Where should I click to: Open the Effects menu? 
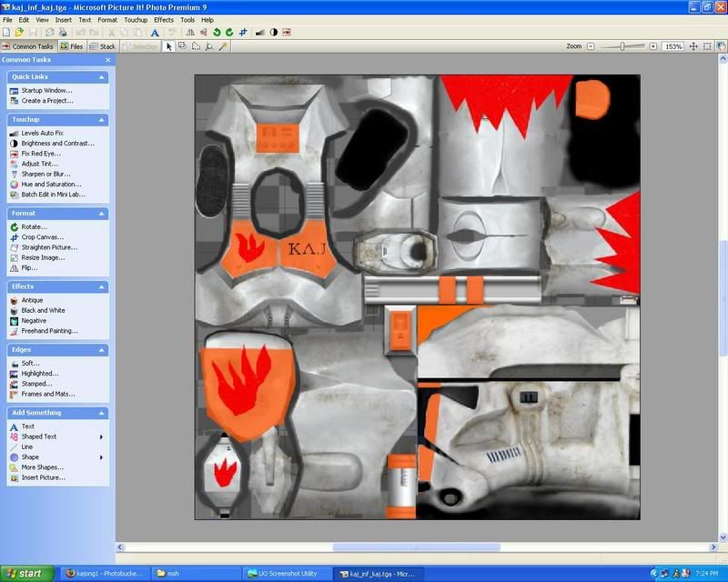tap(164, 20)
